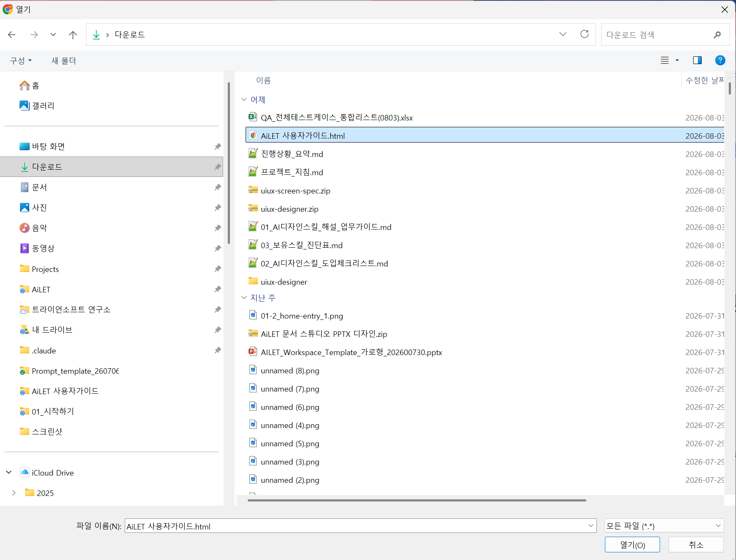Open the 음악 folder in the sidebar
Screen dimensions: 736x560
(x=33, y=228)
